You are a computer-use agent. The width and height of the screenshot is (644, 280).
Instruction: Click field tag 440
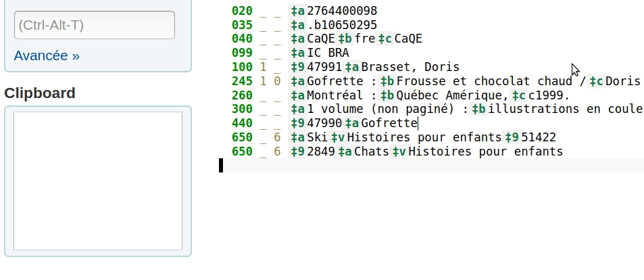(x=243, y=123)
